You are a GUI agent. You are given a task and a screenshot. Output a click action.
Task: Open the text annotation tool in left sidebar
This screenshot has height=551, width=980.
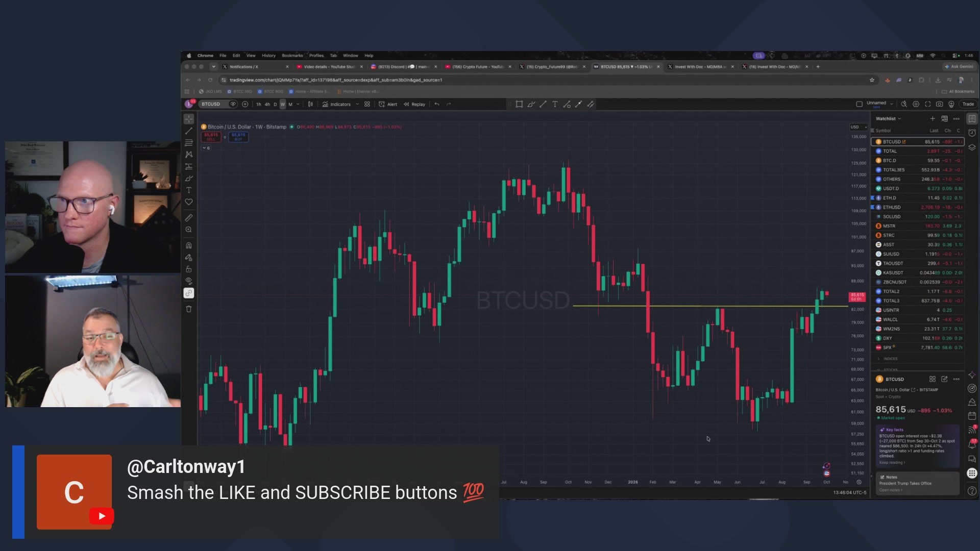[189, 190]
